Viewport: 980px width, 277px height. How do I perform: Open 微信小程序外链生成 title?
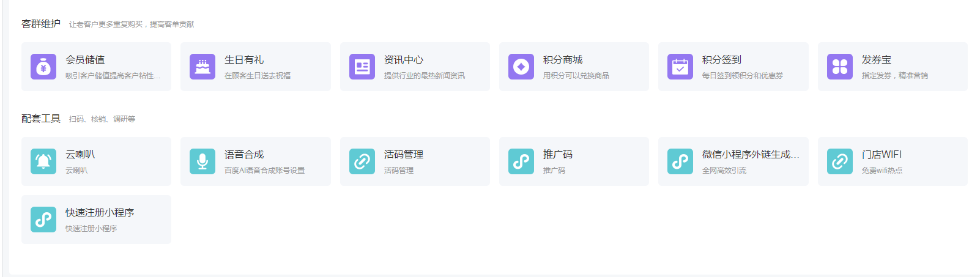tap(751, 155)
